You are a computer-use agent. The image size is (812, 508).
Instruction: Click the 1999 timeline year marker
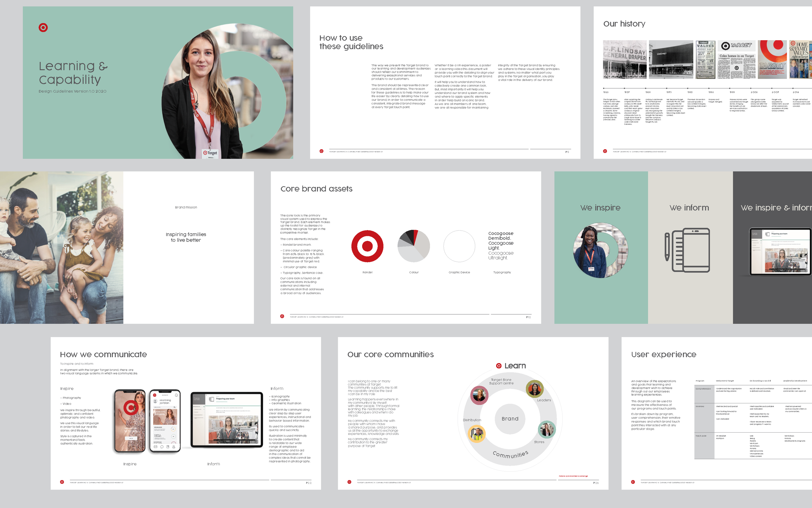732,92
